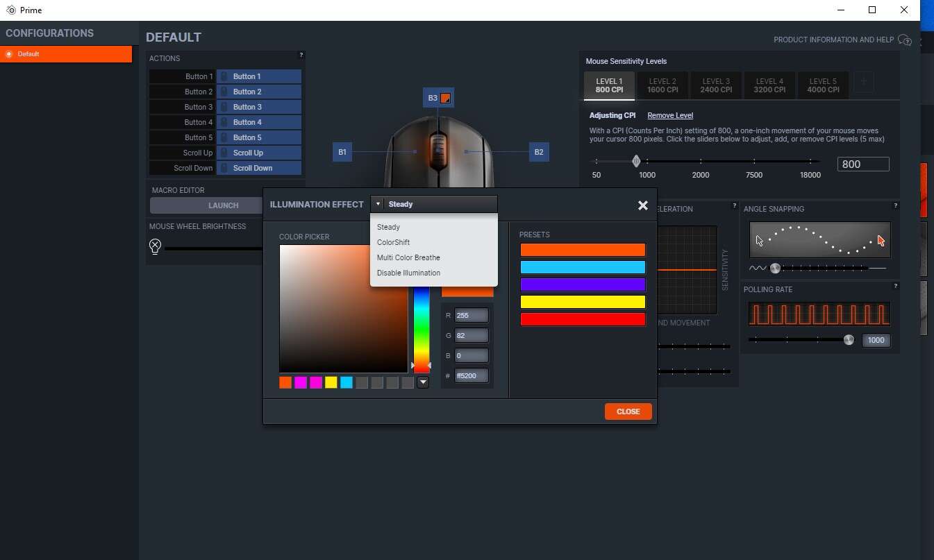Screen dimensions: 934x560
Task: Click the Remove Level link
Action: (670, 115)
